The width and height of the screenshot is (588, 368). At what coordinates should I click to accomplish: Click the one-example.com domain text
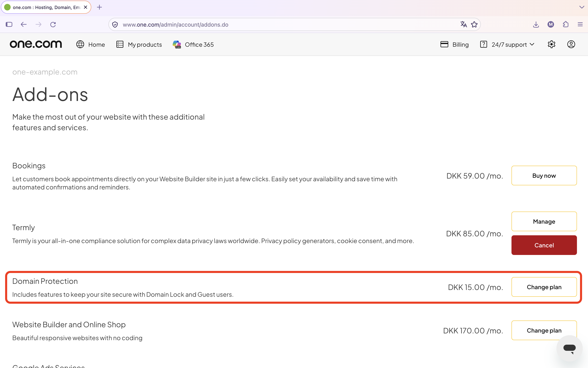[45, 72]
